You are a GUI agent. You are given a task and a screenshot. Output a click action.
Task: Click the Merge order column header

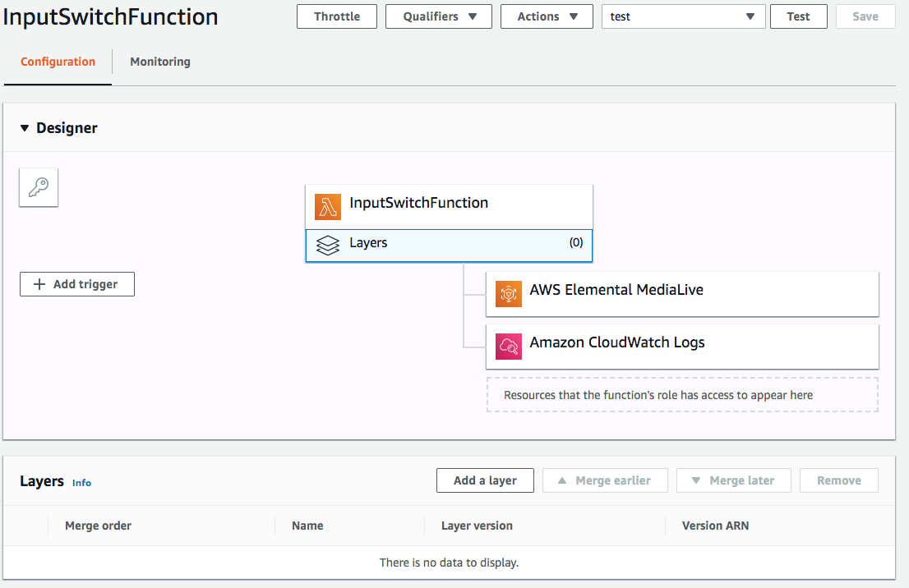(98, 526)
